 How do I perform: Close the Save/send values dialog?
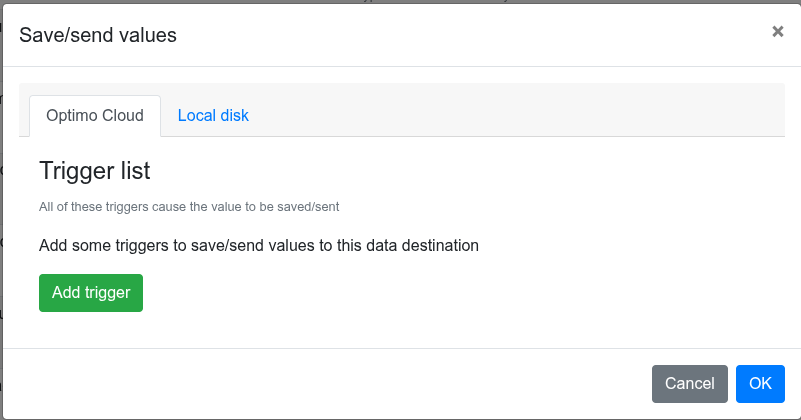777,31
